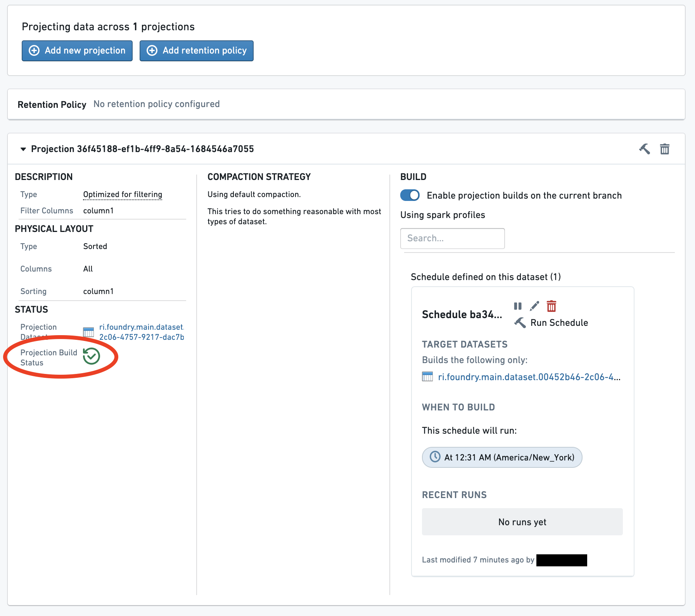The width and height of the screenshot is (695, 616).
Task: Click the build hammer icon in projection header
Action: [x=645, y=149]
